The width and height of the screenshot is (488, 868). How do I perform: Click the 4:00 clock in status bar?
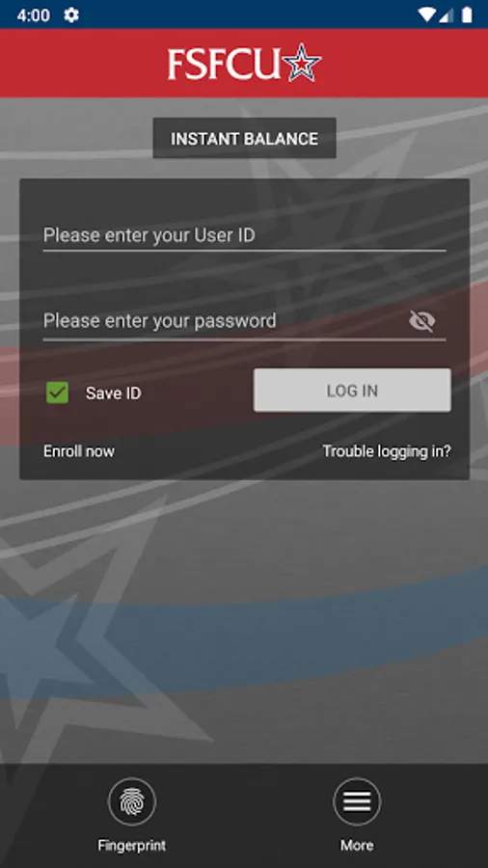click(33, 15)
